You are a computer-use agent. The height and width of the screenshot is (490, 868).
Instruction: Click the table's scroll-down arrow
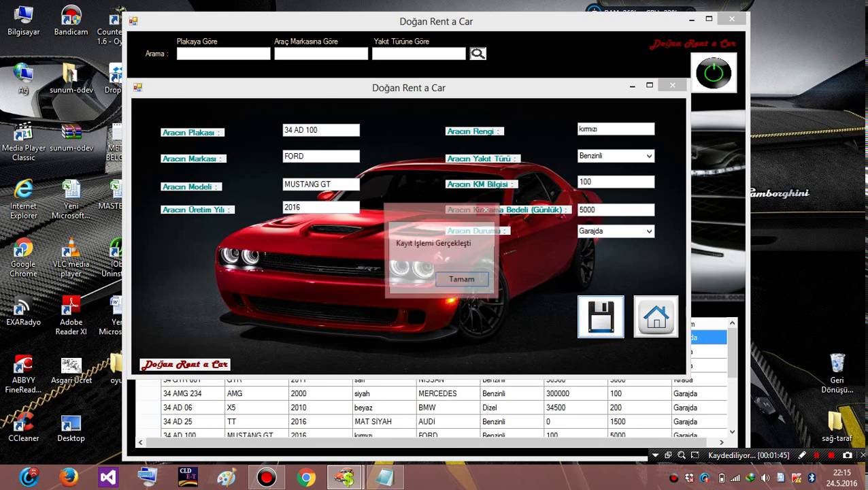point(732,431)
